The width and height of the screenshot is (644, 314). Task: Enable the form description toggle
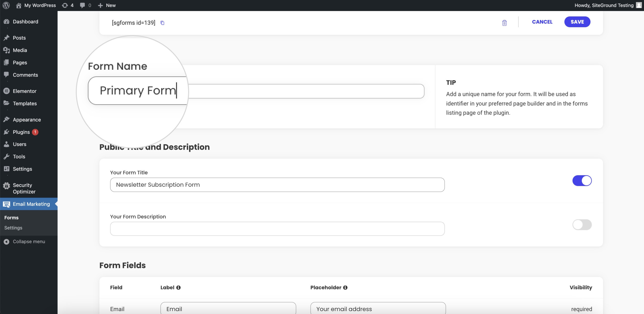pos(582,225)
